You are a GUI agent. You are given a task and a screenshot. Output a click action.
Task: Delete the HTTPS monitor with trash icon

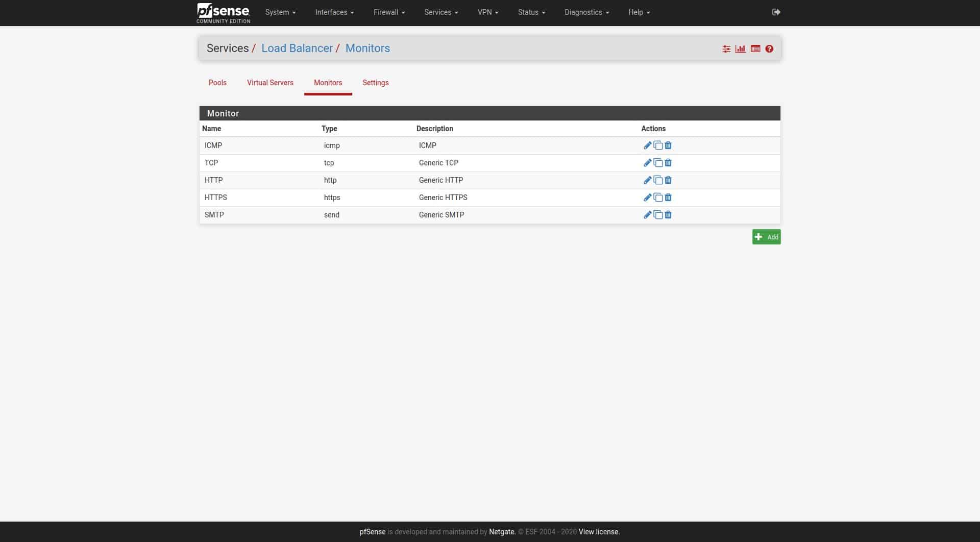pos(668,198)
